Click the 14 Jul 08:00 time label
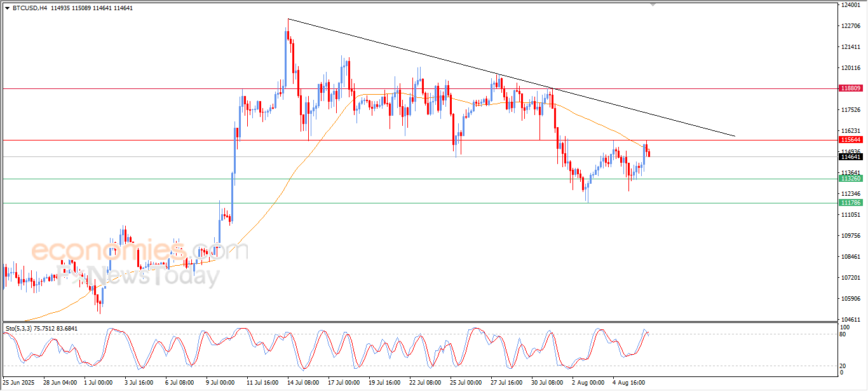Image resolution: width=868 pixels, height=391 pixels. point(303,383)
